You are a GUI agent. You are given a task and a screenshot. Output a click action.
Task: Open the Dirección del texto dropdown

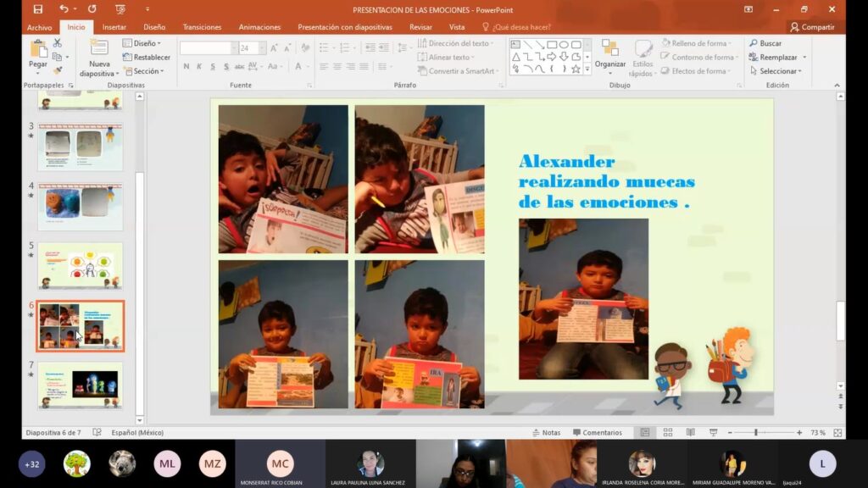(x=455, y=43)
